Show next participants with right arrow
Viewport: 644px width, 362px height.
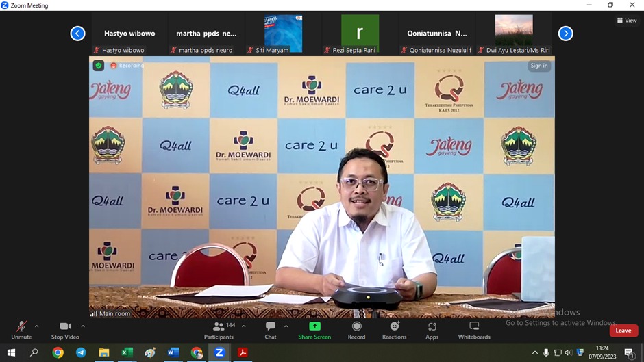[565, 34]
